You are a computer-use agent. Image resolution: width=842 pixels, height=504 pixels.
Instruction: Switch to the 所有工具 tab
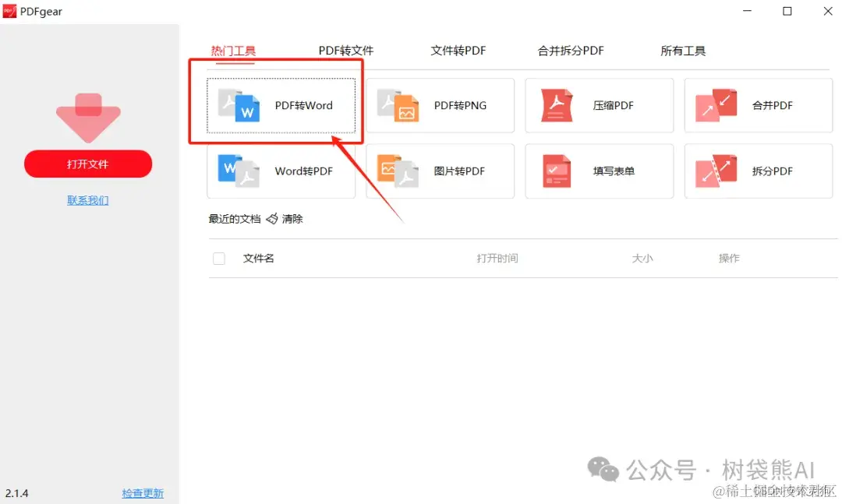coord(683,50)
